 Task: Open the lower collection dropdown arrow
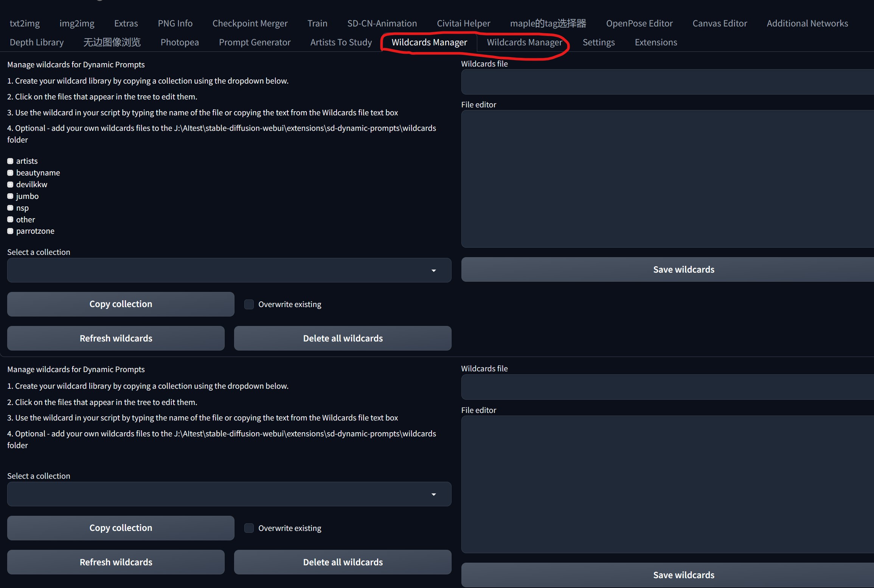433,494
